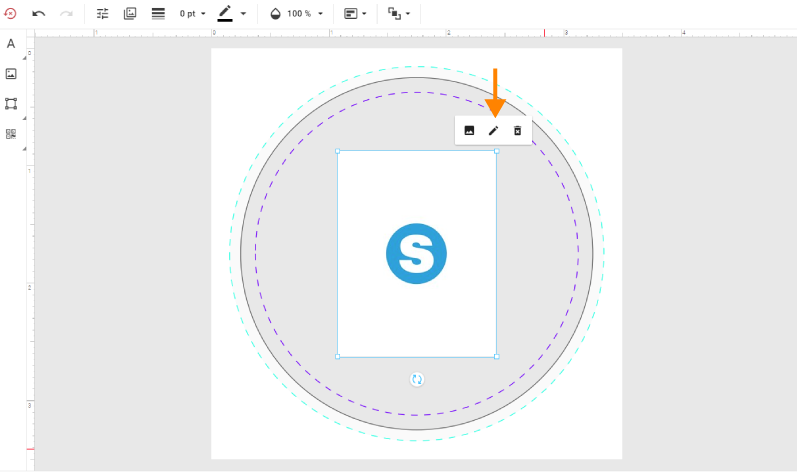Select the Shape frame tool
The width and height of the screenshot is (797, 475).
[11, 104]
